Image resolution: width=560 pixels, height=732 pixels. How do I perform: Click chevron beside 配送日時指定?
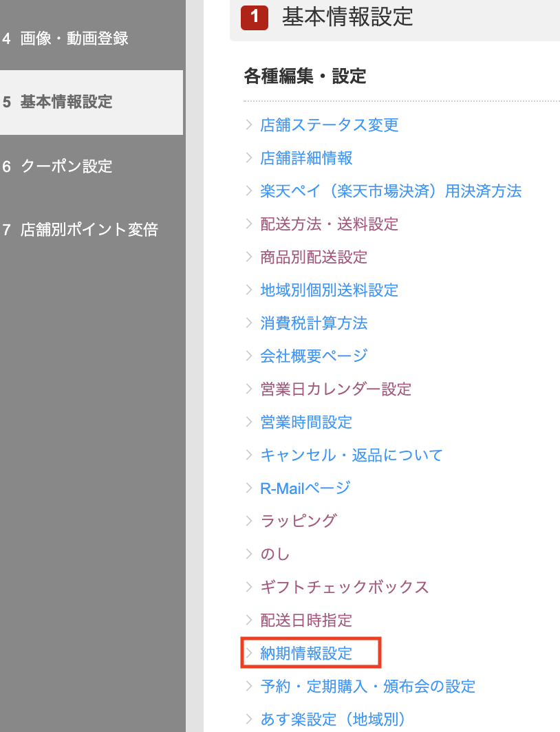pos(249,621)
